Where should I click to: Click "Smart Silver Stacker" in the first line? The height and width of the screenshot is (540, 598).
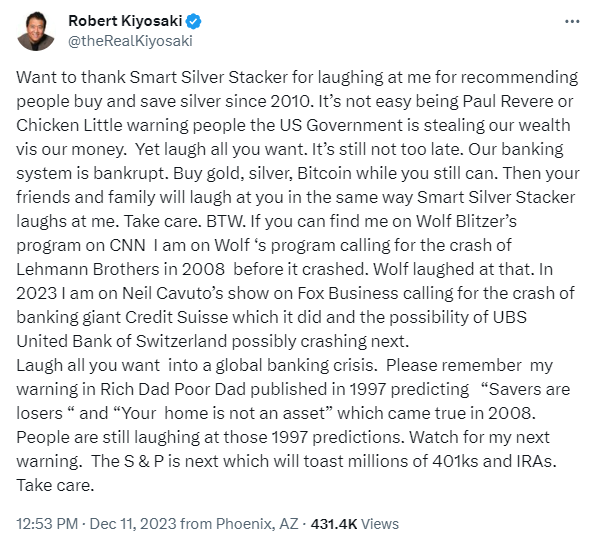pos(209,77)
